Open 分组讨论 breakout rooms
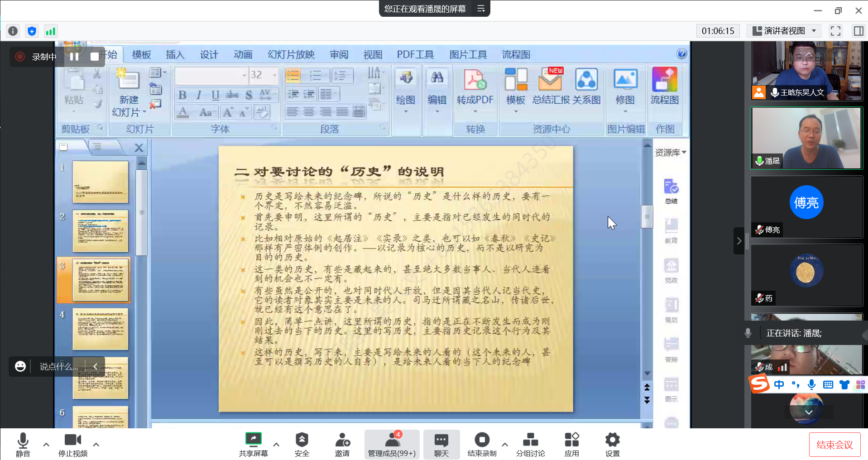 pyautogui.click(x=530, y=444)
